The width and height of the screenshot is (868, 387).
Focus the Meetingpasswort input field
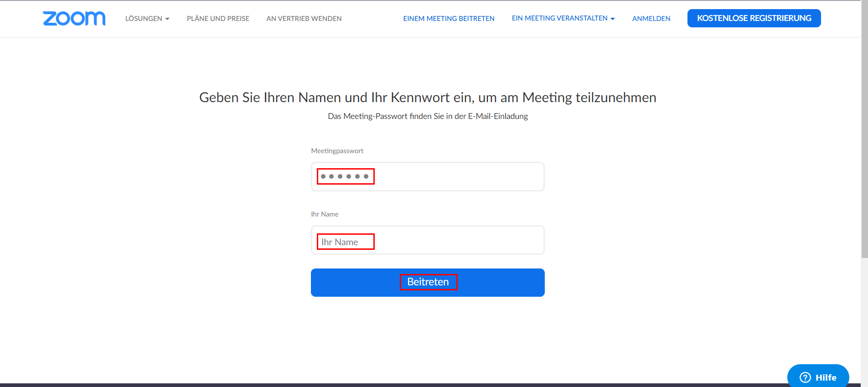click(427, 176)
